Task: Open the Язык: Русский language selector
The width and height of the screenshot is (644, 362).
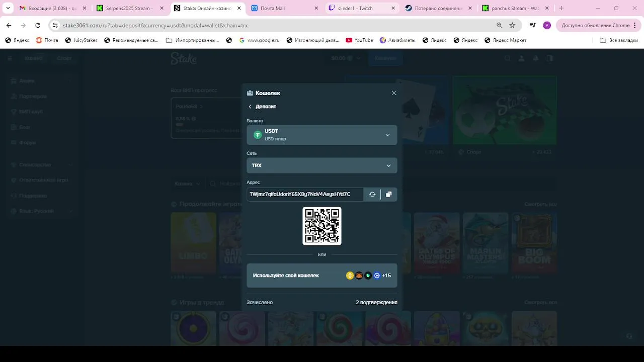Action: pos(42,211)
